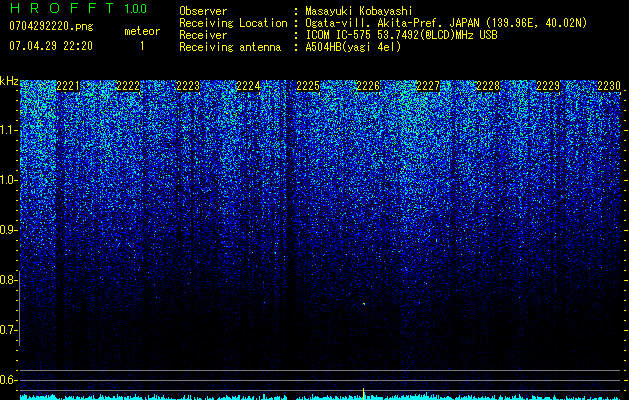Click the ICOM IC-575 receiver value
Image resolution: width=629 pixels, height=400 pixels.
(401, 35)
